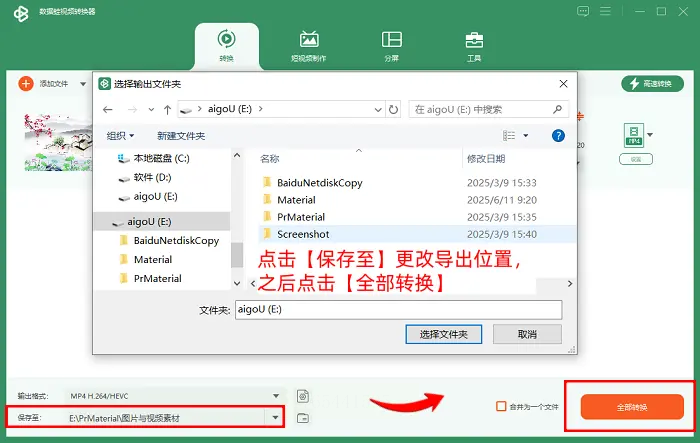Select 软件 (D:) in navigation pane
700x443 pixels.
(145, 177)
